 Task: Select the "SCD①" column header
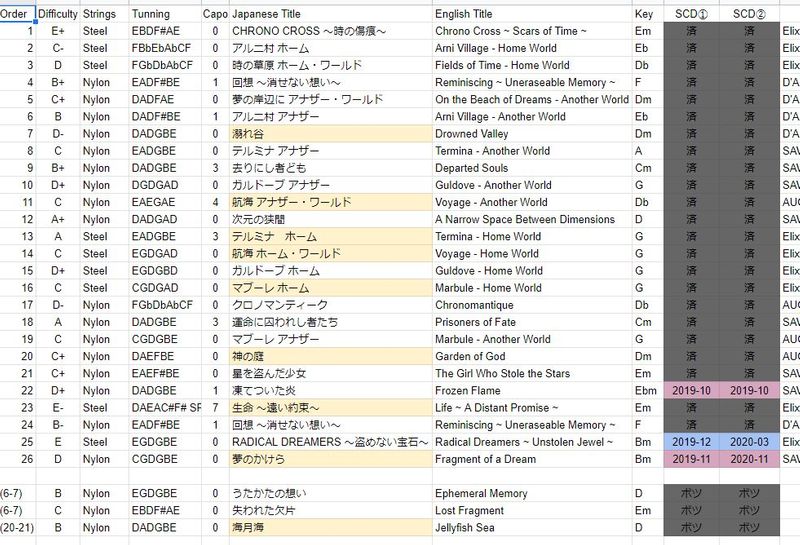tap(692, 15)
